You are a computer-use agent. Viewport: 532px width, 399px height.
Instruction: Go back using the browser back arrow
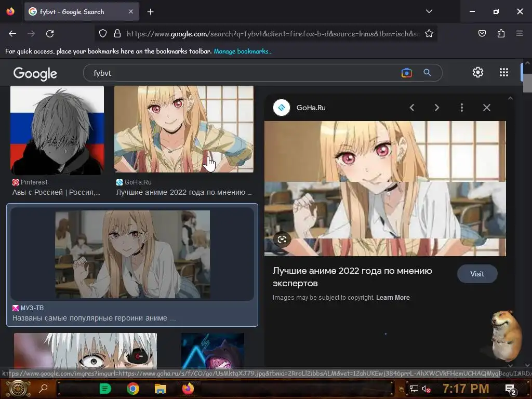12,34
